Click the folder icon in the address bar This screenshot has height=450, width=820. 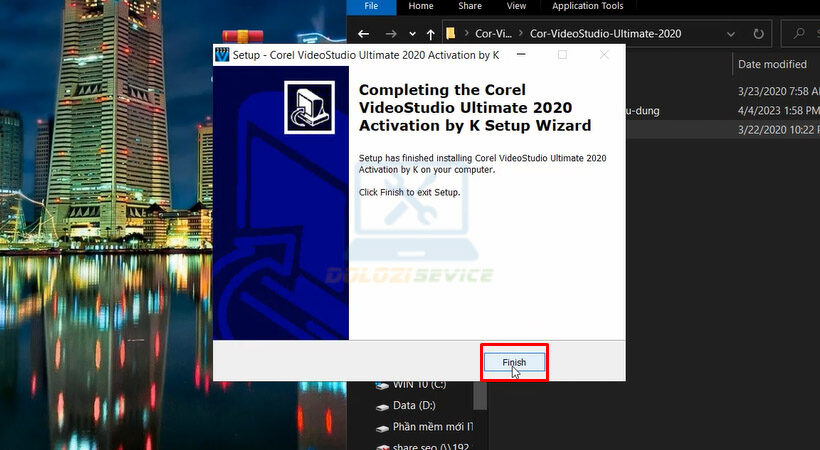point(451,33)
